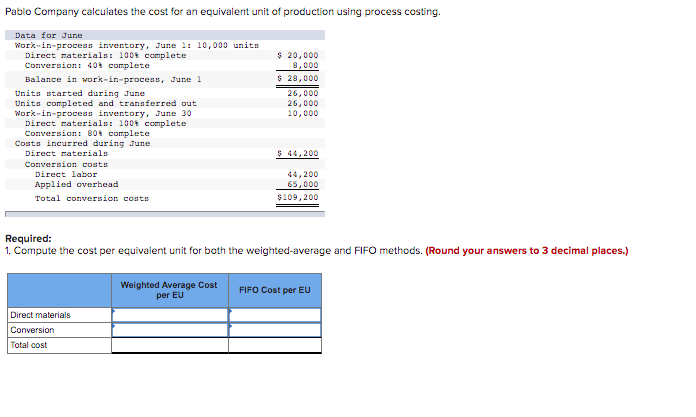Click the 'Conversion' answer table row label
The height and width of the screenshot is (417, 696).
click(32, 330)
